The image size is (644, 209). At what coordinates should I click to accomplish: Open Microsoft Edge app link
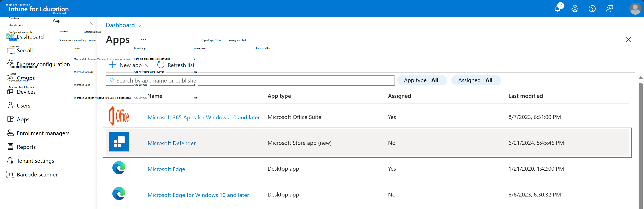pyautogui.click(x=166, y=169)
